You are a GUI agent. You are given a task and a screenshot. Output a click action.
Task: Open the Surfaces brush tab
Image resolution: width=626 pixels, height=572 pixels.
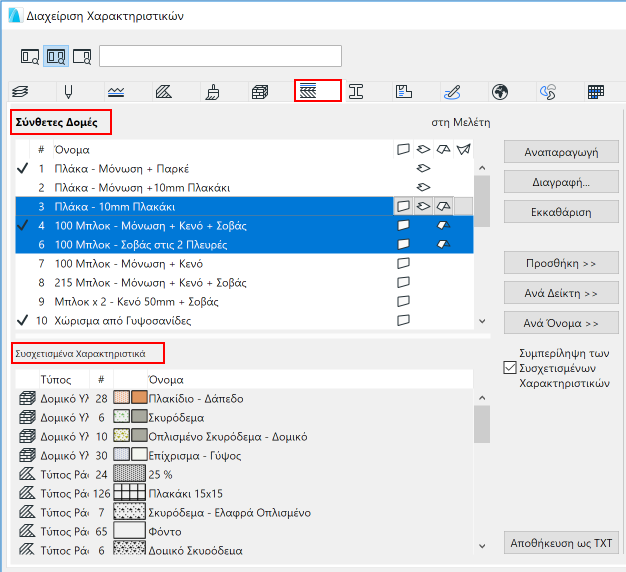(x=212, y=91)
